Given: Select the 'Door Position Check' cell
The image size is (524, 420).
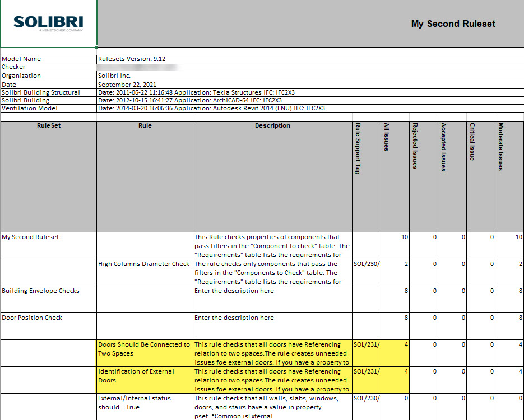Looking at the screenshot, I should (x=48, y=326).
